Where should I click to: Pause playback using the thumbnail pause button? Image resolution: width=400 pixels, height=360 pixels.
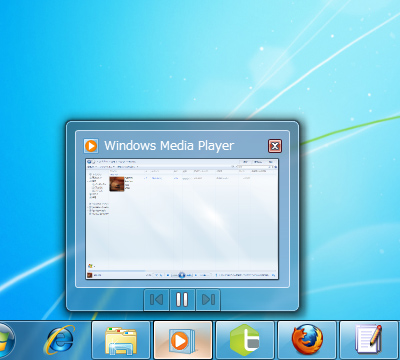pyautogui.click(x=182, y=300)
